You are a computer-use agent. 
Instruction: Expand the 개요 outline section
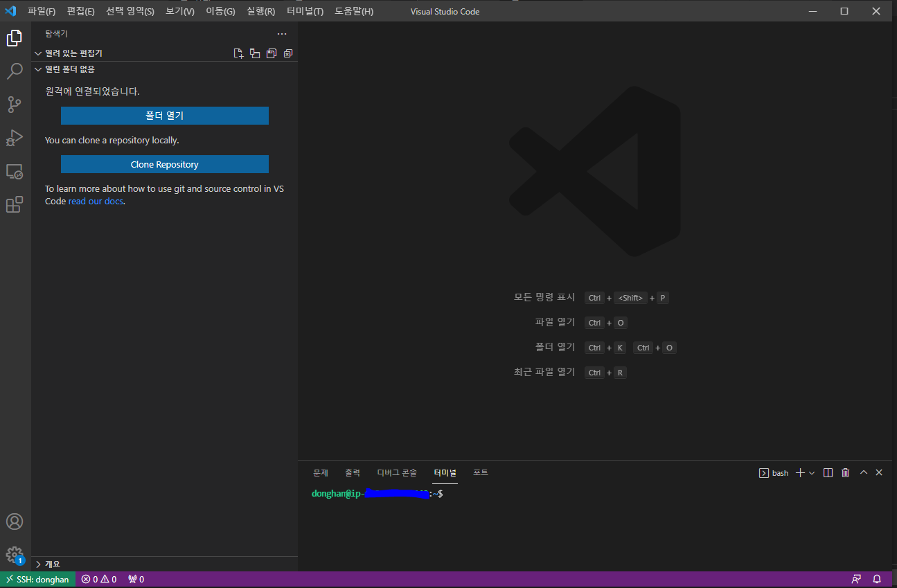click(x=164, y=564)
